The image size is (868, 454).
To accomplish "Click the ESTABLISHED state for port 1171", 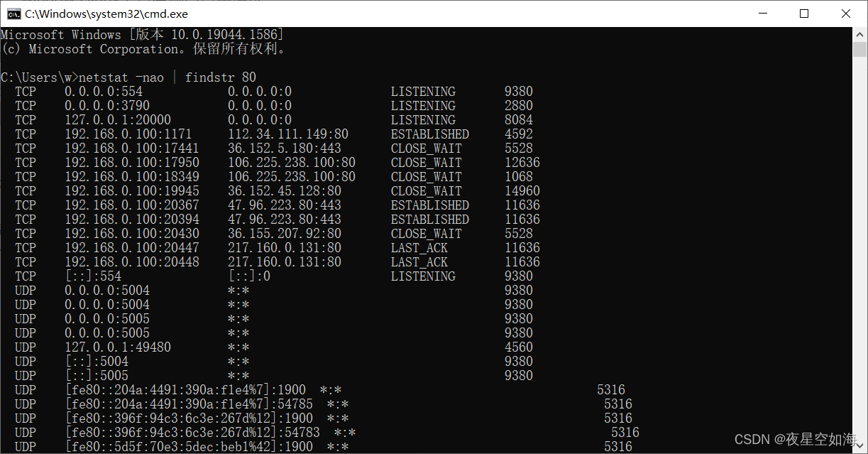I will (430, 134).
